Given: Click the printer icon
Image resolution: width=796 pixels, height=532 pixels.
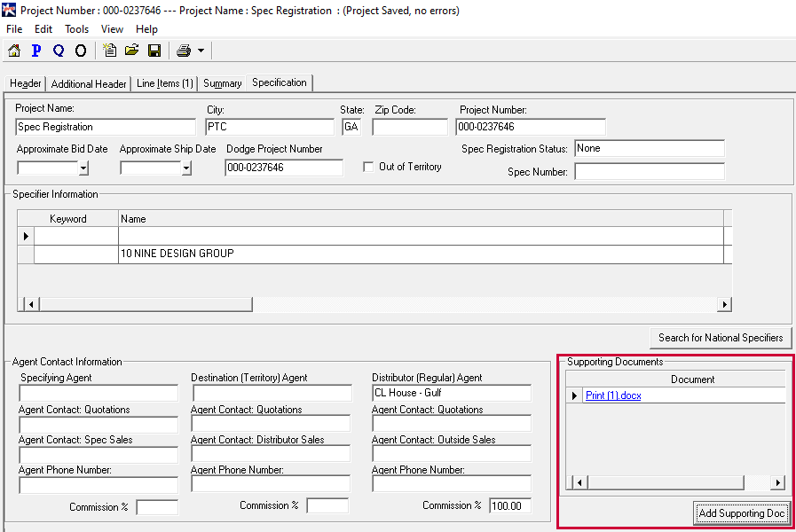Looking at the screenshot, I should 184,51.
